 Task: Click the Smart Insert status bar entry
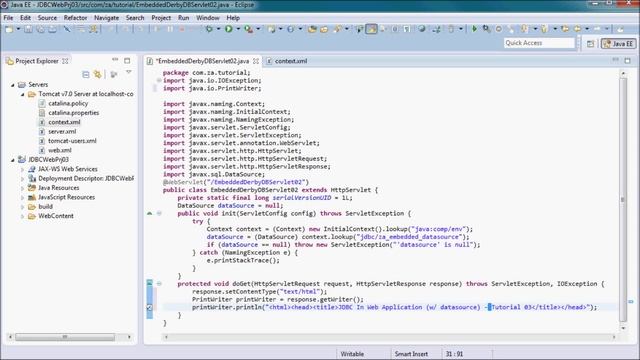411,354
